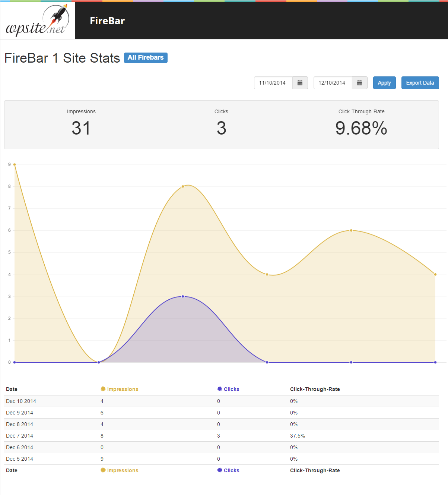Select the impressions data point at 8
The width and height of the screenshot is (448, 495).
183,186
